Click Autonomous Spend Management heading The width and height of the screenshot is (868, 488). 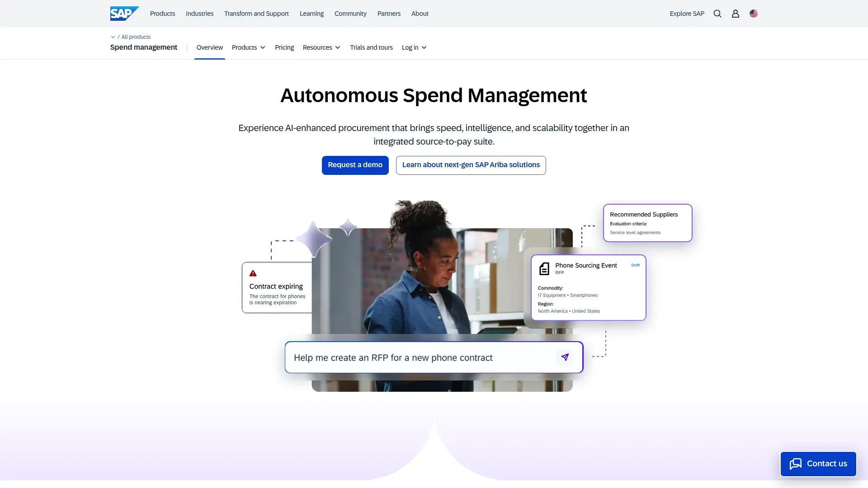click(x=434, y=95)
